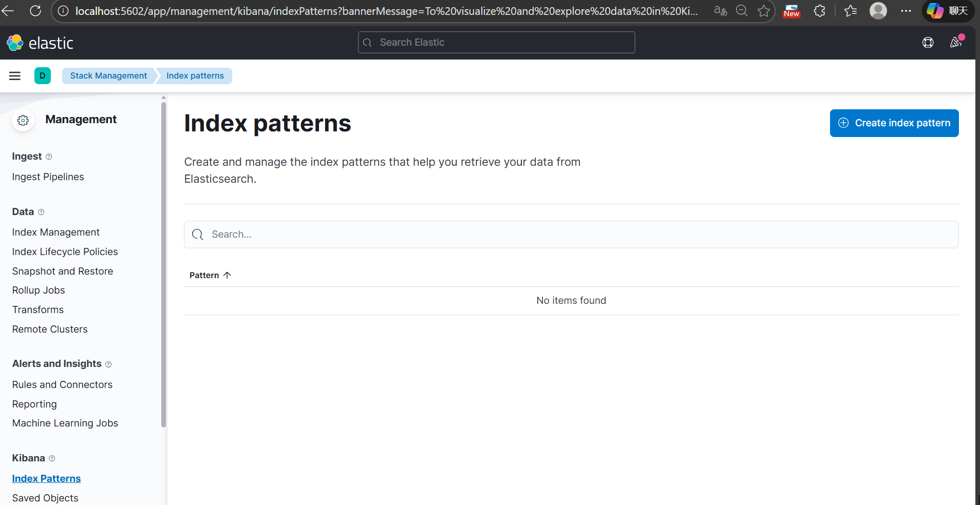
Task: Open the browser translate icon
Action: (721, 11)
